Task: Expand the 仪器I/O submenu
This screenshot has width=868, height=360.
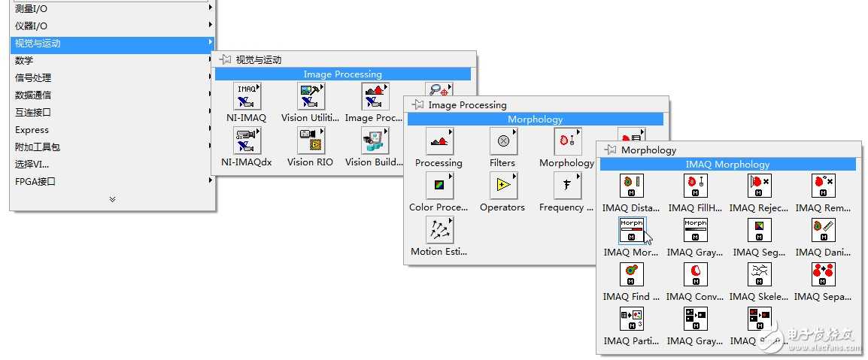Action: (112, 26)
